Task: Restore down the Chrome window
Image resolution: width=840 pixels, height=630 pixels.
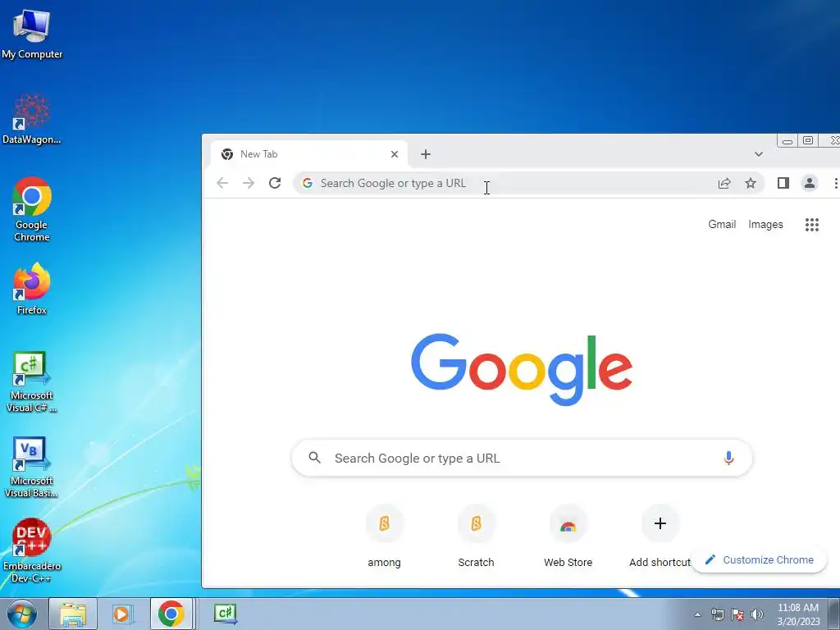Action: click(x=808, y=140)
